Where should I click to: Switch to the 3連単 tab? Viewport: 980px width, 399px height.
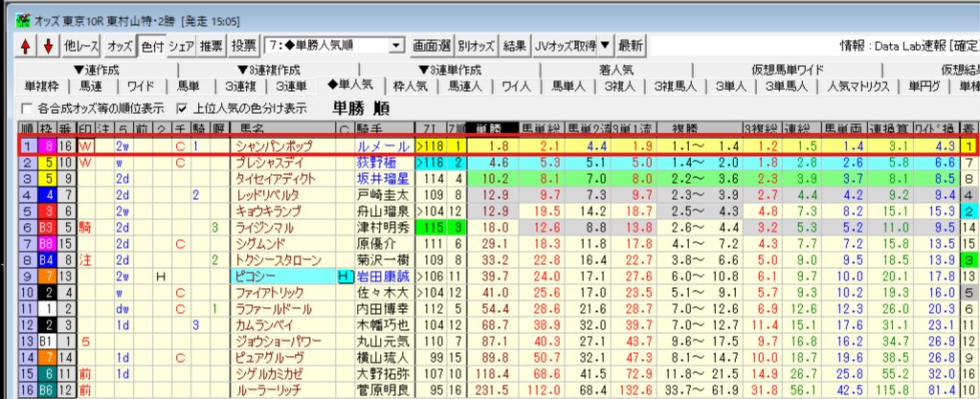pos(292,86)
